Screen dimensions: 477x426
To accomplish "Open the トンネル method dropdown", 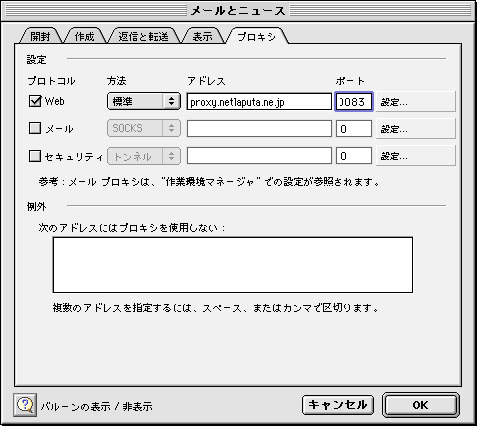I will (144, 156).
